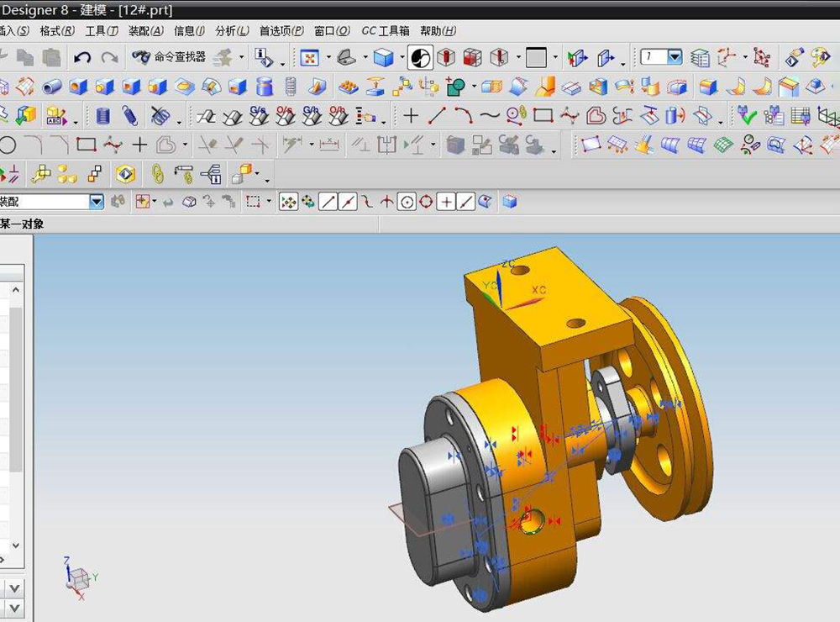Open the background color dropdown arrow
This screenshot has height=622, width=840.
point(555,57)
